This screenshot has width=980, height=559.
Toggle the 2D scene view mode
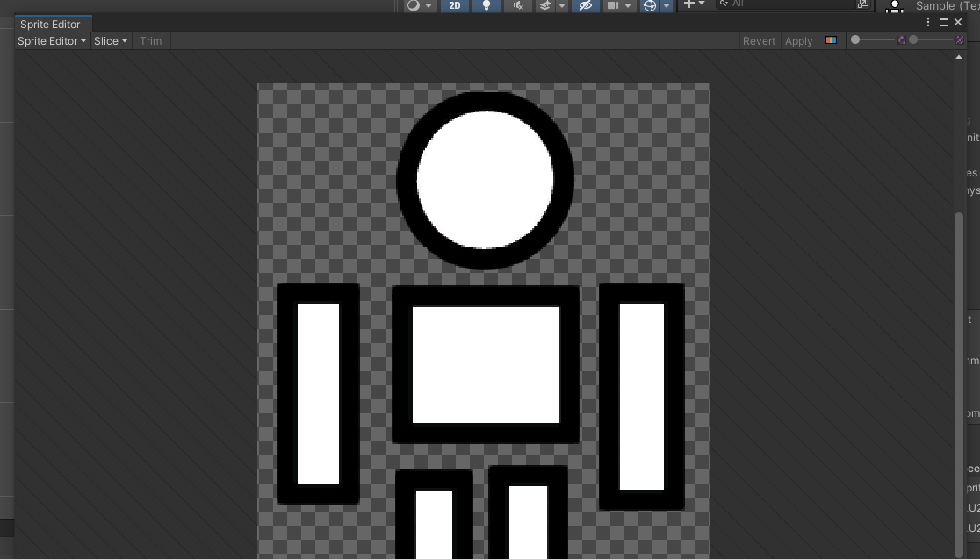click(x=454, y=5)
